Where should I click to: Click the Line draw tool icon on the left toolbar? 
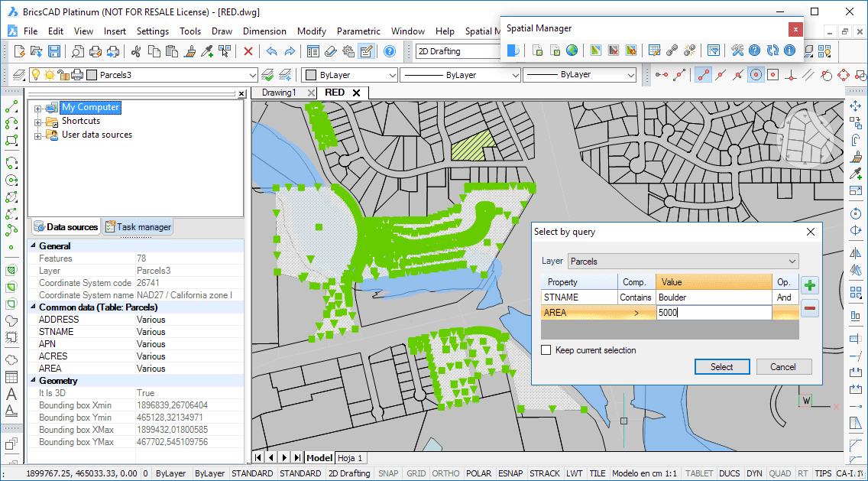[x=11, y=106]
